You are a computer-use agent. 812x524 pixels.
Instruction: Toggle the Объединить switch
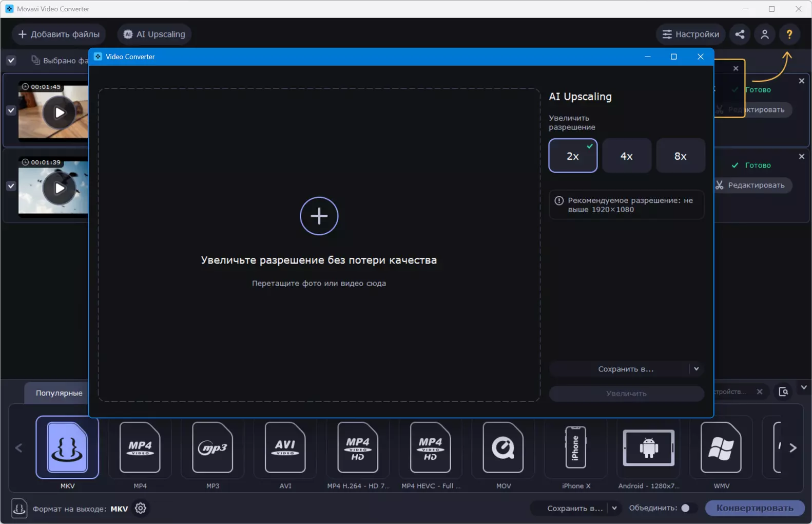coord(688,508)
